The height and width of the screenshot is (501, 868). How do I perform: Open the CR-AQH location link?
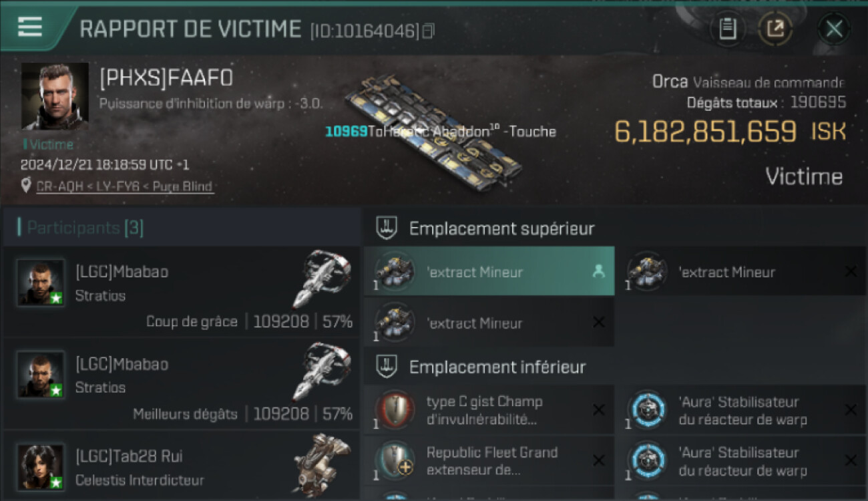click(x=126, y=186)
